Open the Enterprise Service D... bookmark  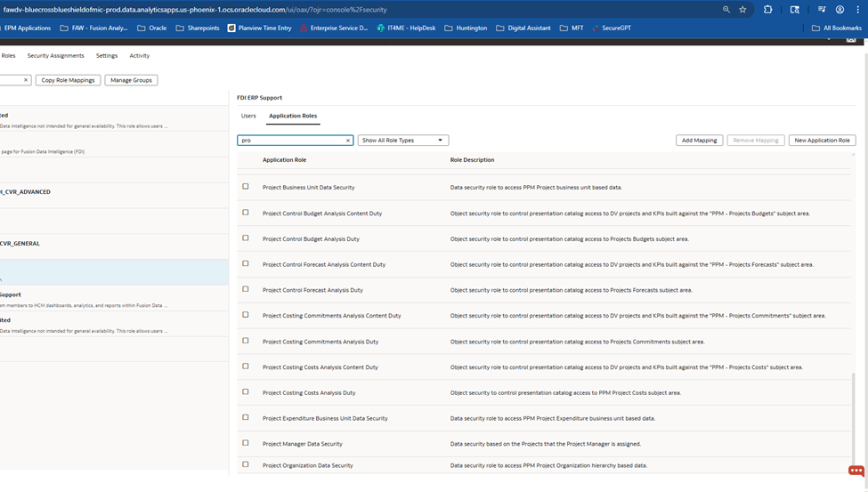click(x=334, y=28)
